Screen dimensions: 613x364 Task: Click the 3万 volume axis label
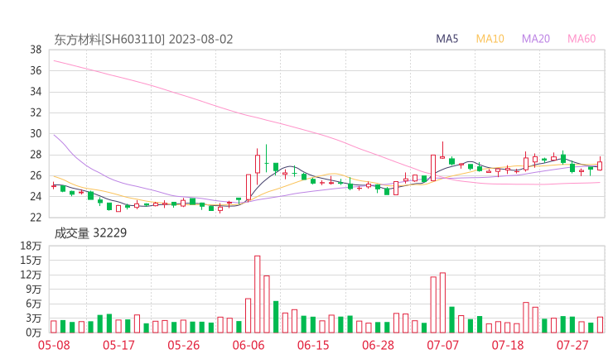click(34, 318)
